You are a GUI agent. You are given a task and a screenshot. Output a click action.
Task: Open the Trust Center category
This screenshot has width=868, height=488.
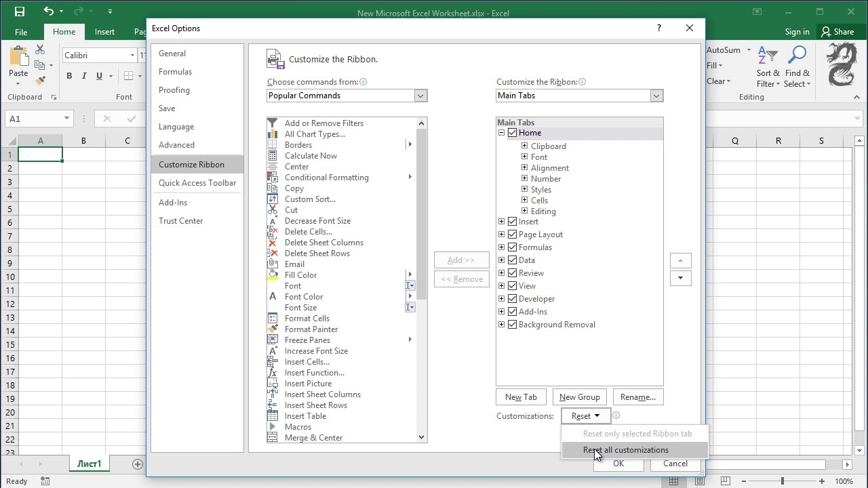197,221
